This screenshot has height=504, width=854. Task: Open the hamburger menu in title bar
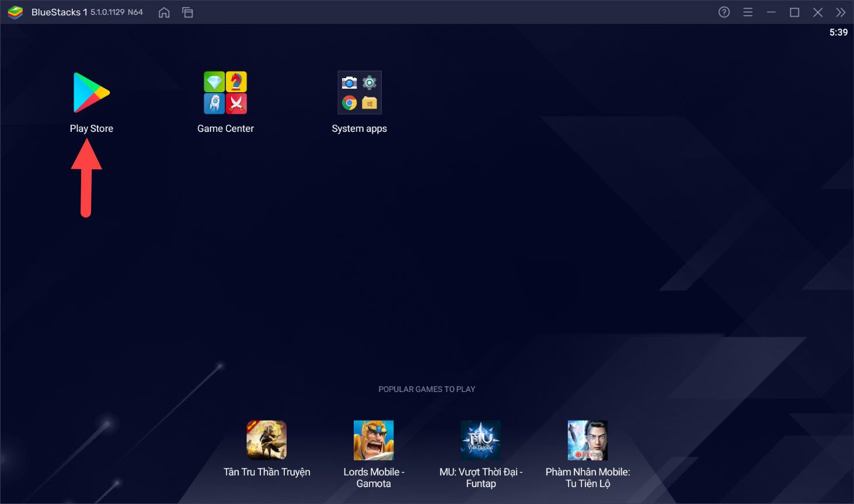point(748,12)
